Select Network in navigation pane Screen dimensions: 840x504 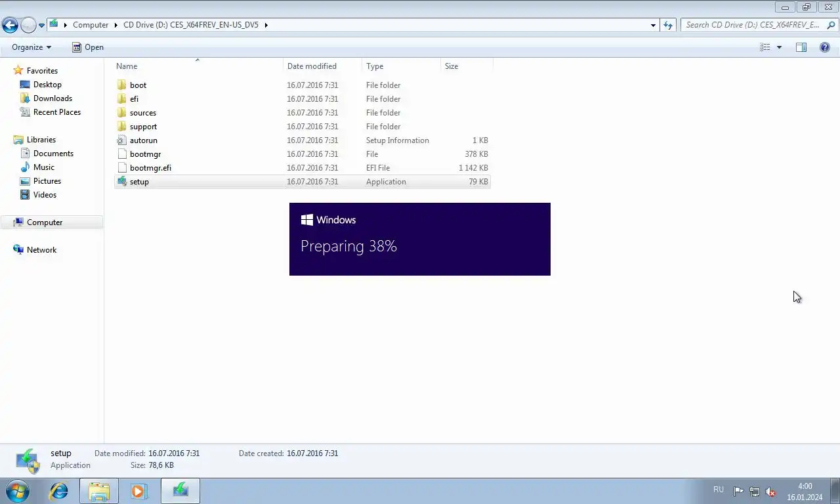coord(41,250)
